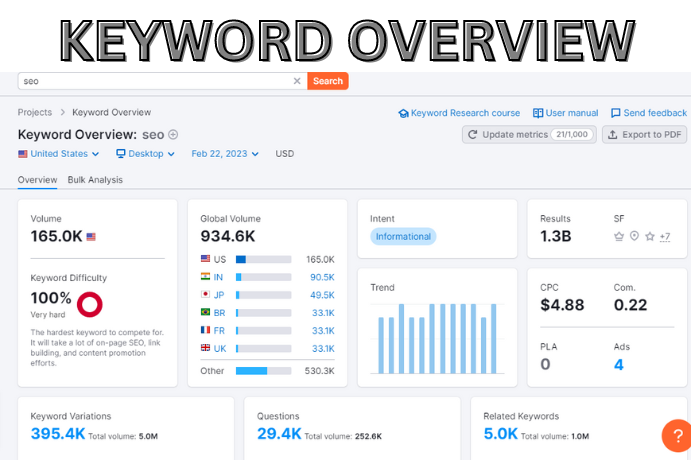Click the Export to PDF button
Viewport: 692px width, 461px height.
pyautogui.click(x=644, y=134)
